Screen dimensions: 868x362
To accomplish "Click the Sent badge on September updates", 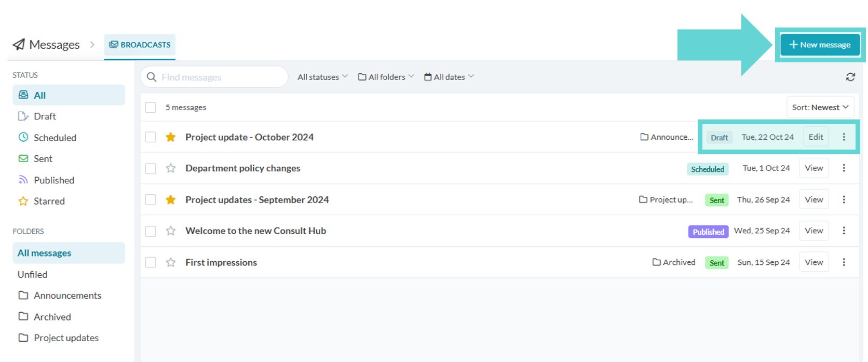I will click(x=717, y=200).
